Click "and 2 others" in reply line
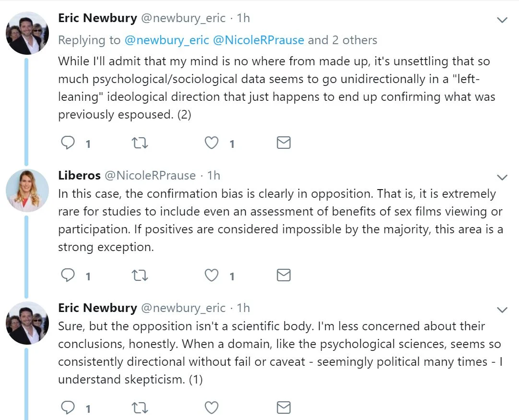519x420 pixels. click(342, 40)
